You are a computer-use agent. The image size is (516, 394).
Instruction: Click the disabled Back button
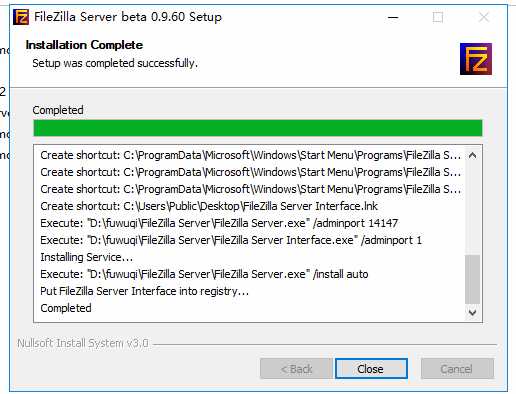click(x=296, y=369)
